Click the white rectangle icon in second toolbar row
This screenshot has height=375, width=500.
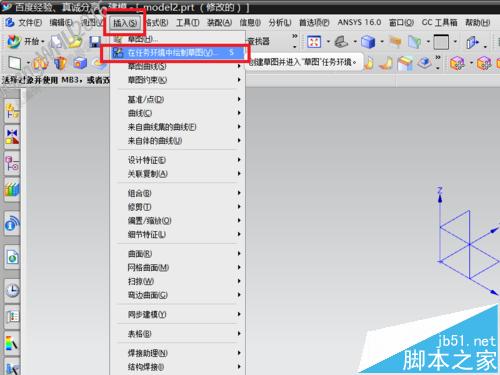point(15,62)
